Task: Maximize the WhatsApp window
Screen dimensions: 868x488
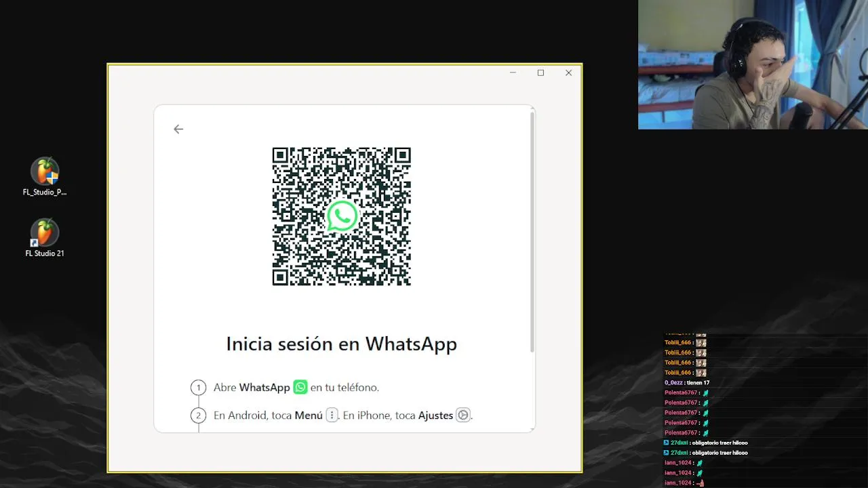Action: 540,73
